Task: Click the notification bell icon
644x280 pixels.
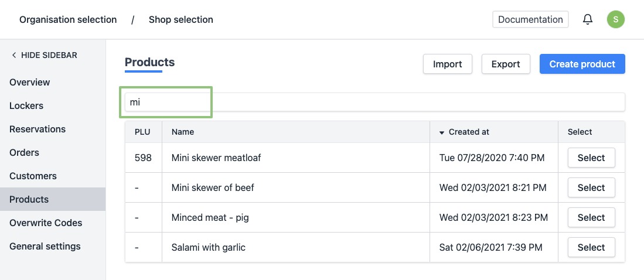Action: coord(587,19)
